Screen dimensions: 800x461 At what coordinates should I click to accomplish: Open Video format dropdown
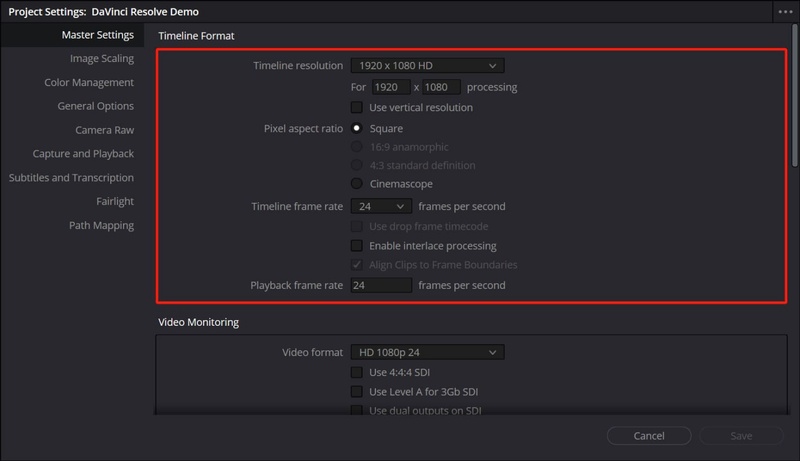427,352
